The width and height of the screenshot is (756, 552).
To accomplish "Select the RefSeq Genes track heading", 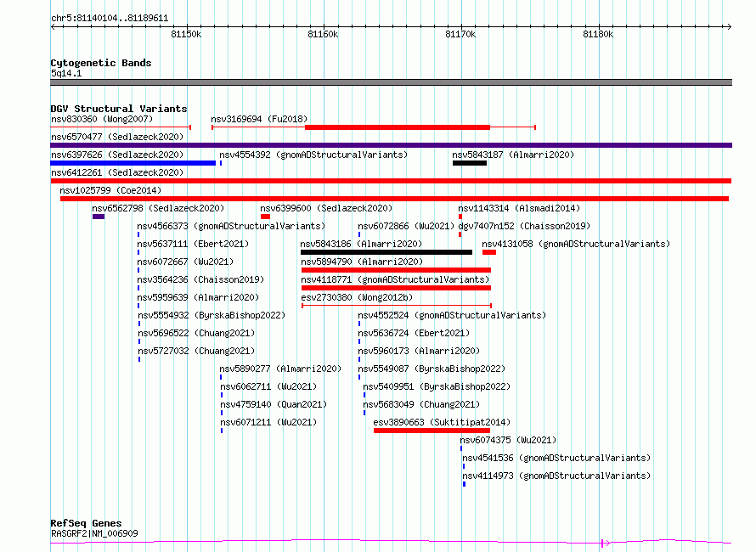I will 86,523.
